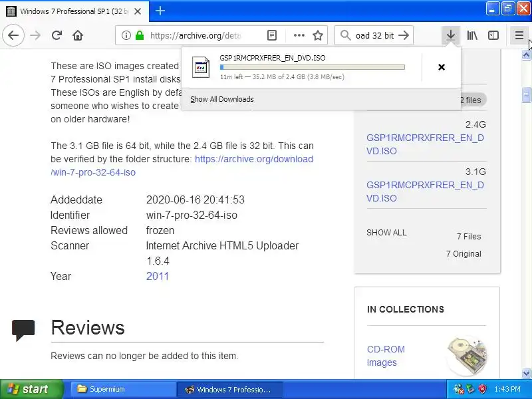Click the Reviews heading

pyautogui.click(x=88, y=327)
